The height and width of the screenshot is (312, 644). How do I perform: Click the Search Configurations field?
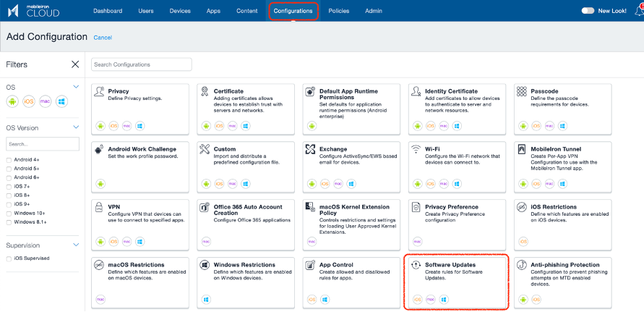(141, 64)
